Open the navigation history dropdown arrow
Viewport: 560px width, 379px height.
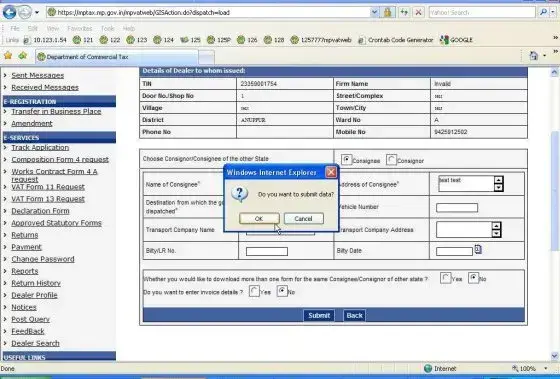click(x=37, y=13)
